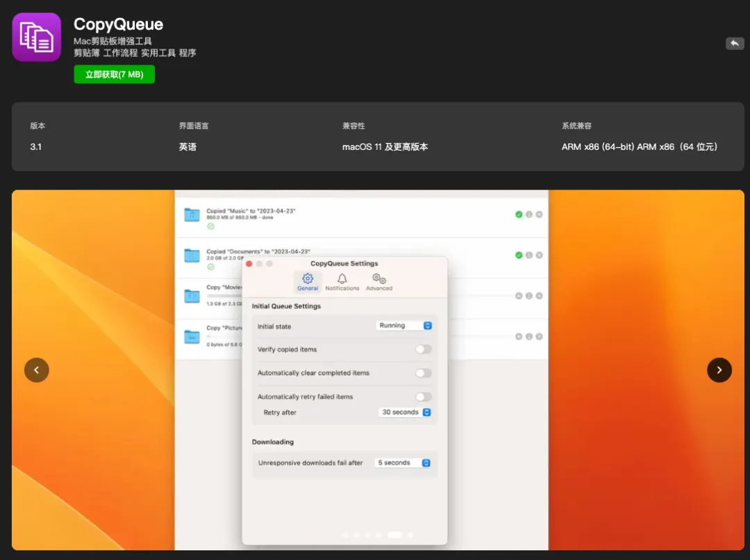Click the tags line 剪贴簿 工作流程 实用工具 程序
750x560 pixels.
(x=135, y=53)
